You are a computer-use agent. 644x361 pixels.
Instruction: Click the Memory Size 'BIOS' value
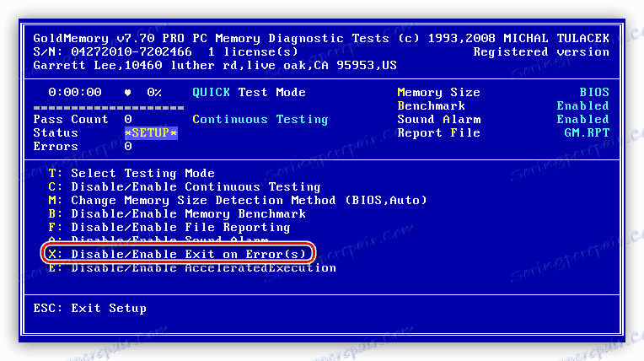[x=594, y=92]
